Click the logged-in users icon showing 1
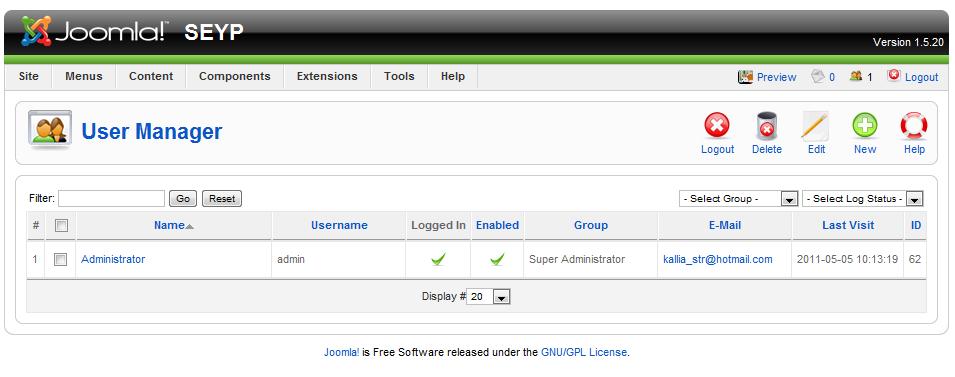This screenshot has height=377, width=955. (x=856, y=76)
